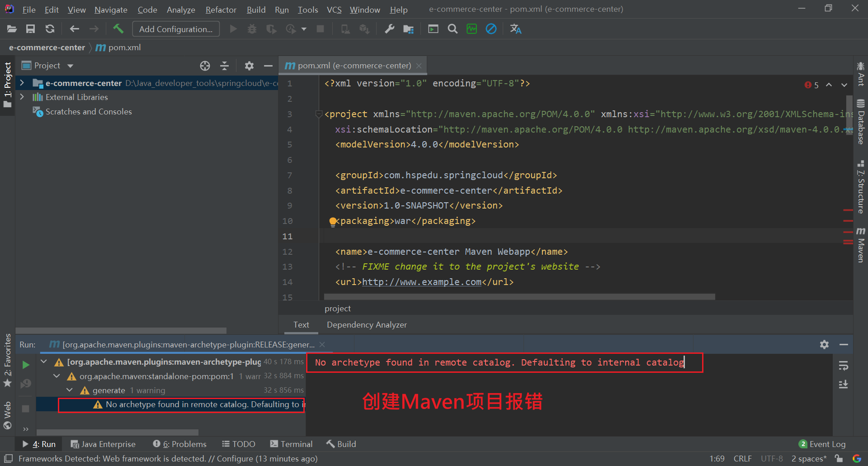The height and width of the screenshot is (466, 868).
Task: Go to previous highlighted error arrow
Action: coord(829,85)
